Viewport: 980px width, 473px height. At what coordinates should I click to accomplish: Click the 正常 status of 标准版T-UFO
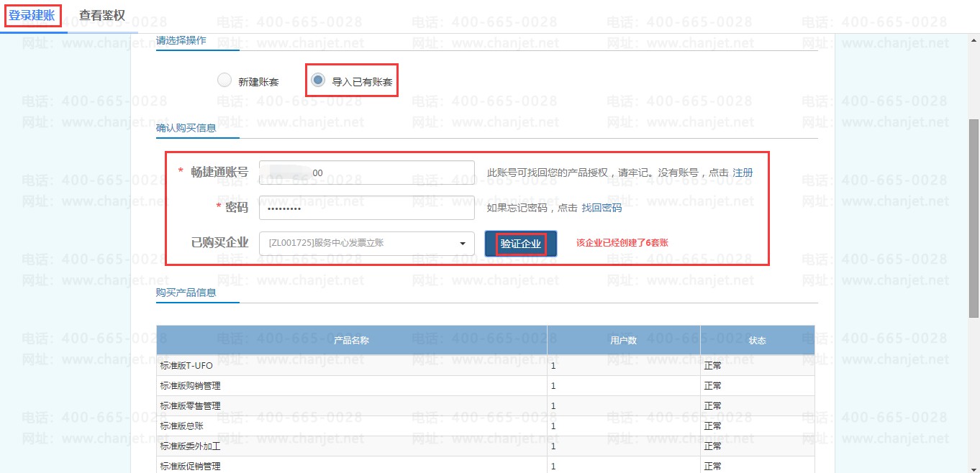coord(712,366)
